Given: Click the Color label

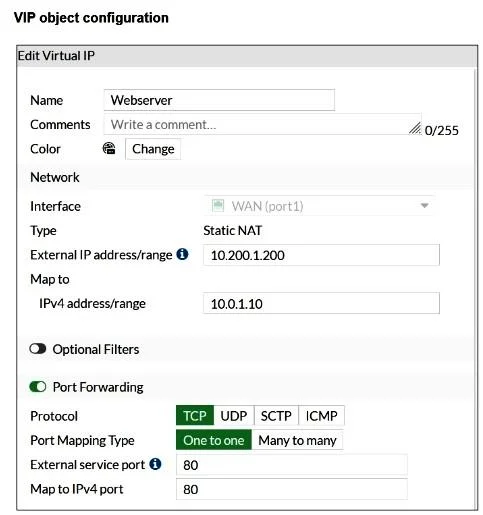Looking at the screenshot, I should click(45, 149).
